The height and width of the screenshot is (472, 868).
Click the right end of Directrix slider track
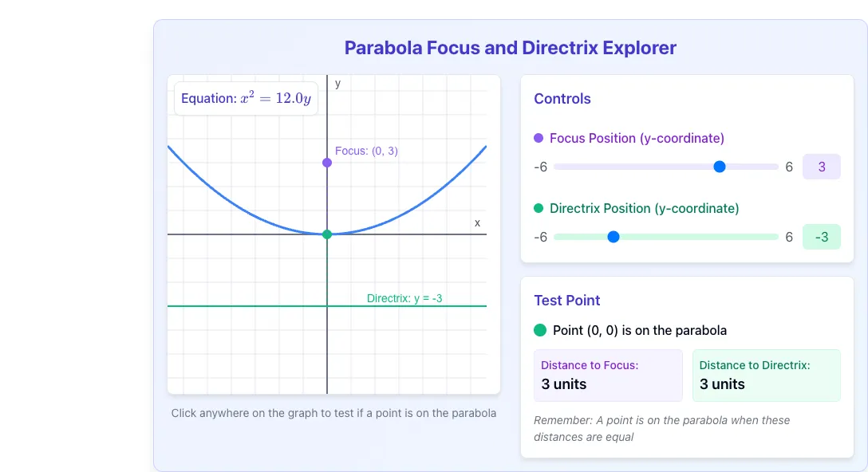[x=776, y=237]
